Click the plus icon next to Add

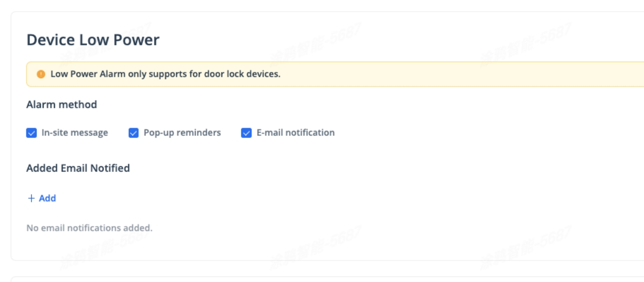click(x=31, y=198)
